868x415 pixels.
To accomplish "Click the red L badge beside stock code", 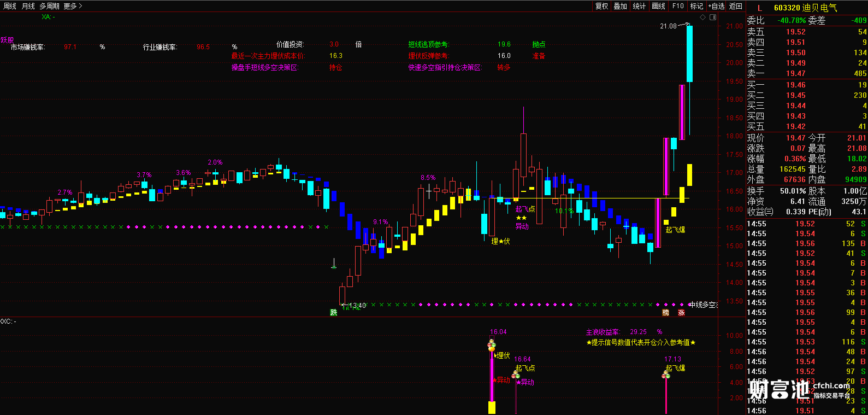I will click(x=759, y=8).
